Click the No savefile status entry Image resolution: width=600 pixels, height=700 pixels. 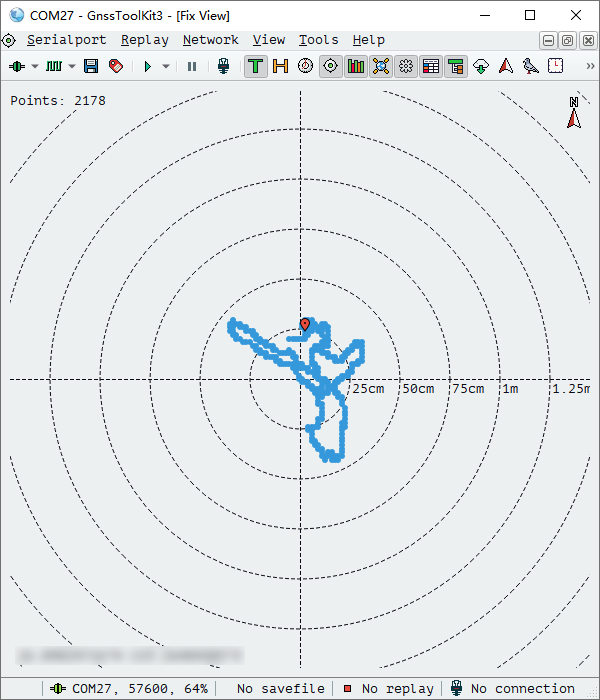pyautogui.click(x=281, y=689)
